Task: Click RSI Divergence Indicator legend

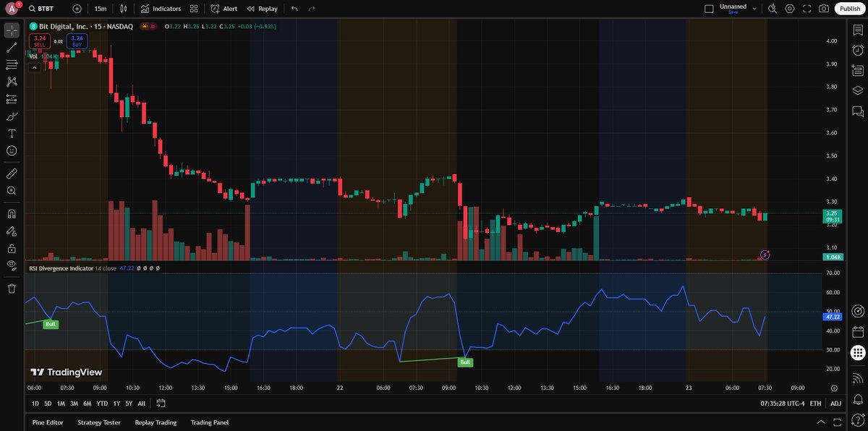Action: coord(61,268)
